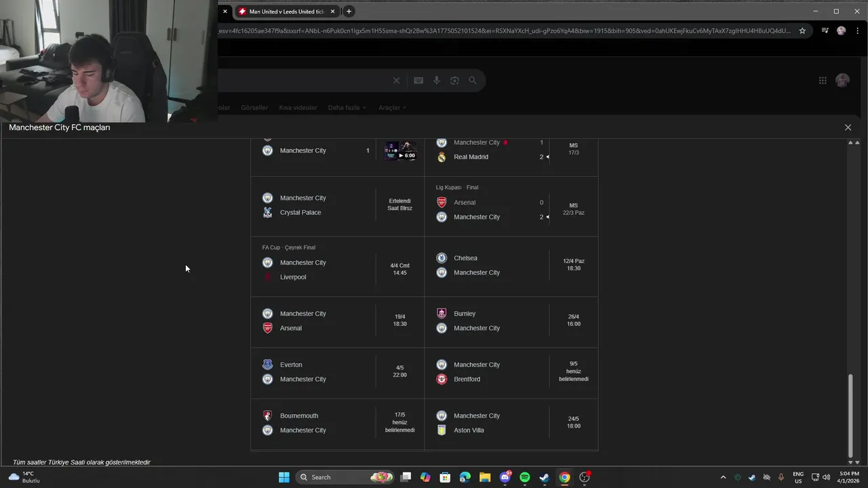Open Arsenal vs Manchester City Lig Kupası final
868x488 pixels.
[x=511, y=205]
